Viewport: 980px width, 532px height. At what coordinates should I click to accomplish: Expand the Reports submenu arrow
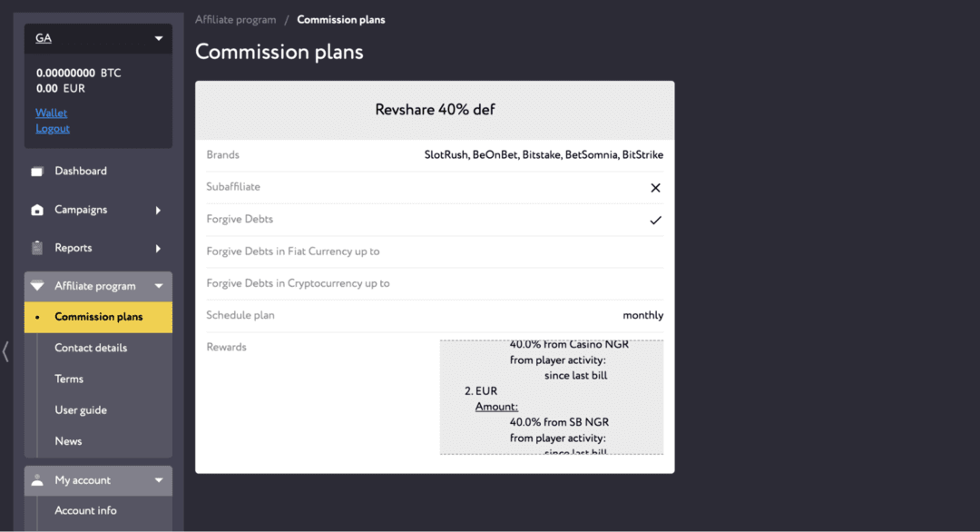pyautogui.click(x=158, y=249)
